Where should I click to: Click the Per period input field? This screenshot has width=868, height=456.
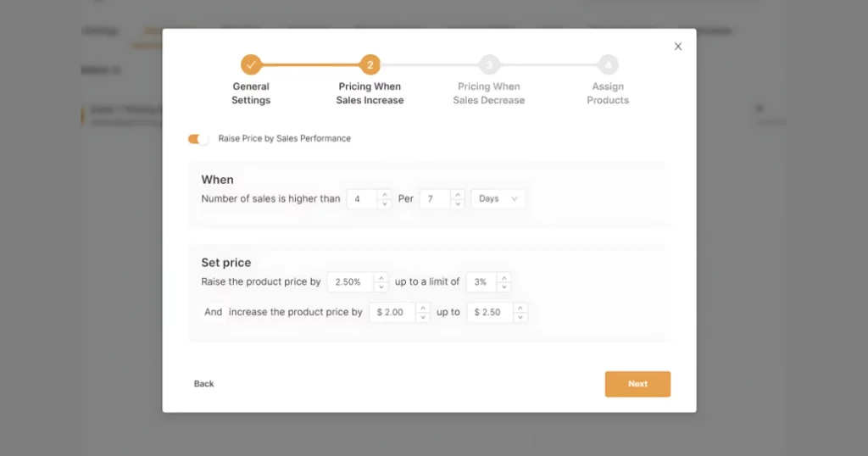click(x=435, y=198)
